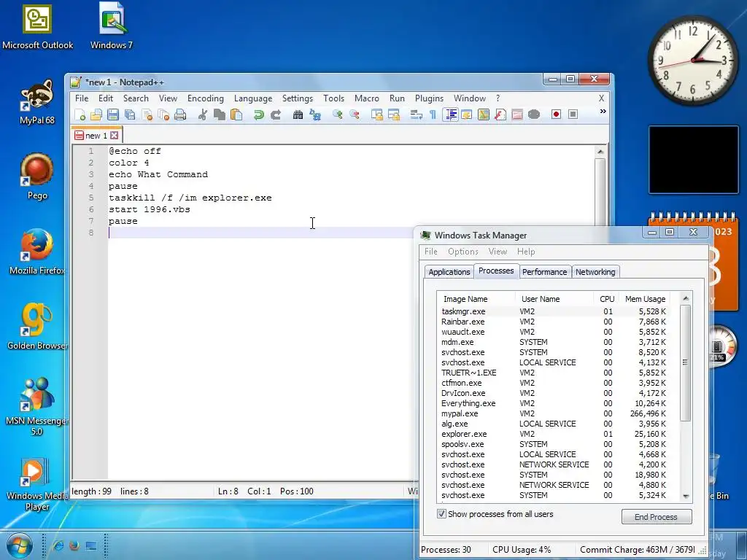747x560 pixels.
Task: Click line 5 taskkill text in editor
Action: tap(190, 198)
